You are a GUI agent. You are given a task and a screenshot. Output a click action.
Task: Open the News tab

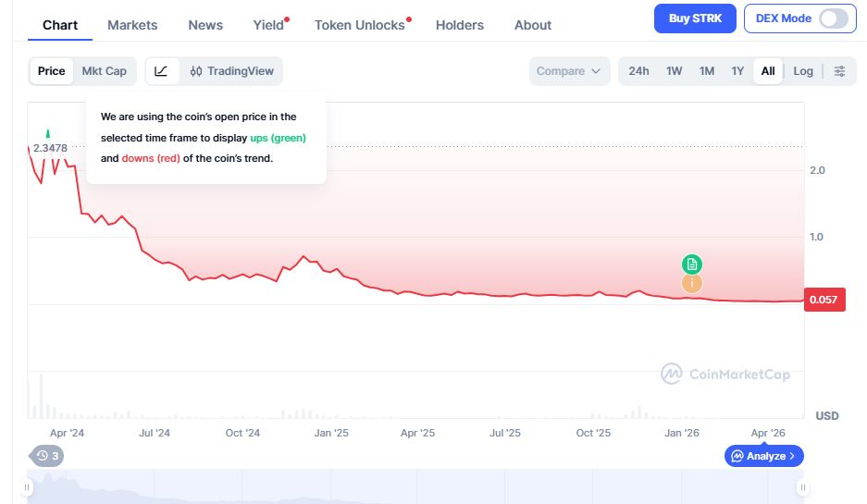pyautogui.click(x=205, y=25)
